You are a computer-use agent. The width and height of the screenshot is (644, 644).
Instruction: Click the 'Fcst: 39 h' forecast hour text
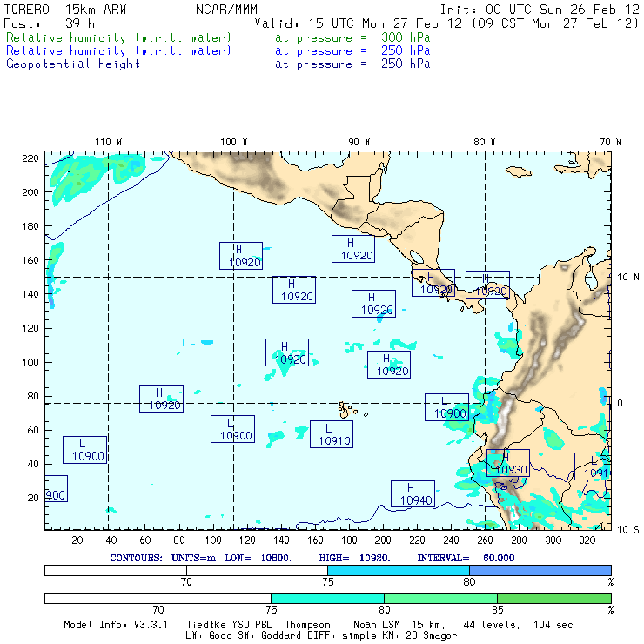(49, 23)
